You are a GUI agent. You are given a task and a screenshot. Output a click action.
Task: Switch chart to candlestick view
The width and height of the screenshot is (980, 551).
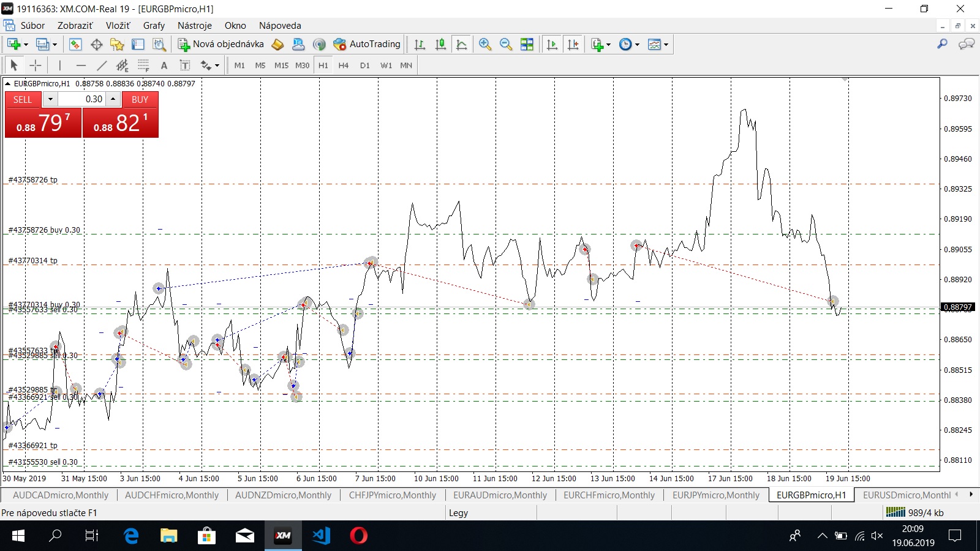pos(440,44)
